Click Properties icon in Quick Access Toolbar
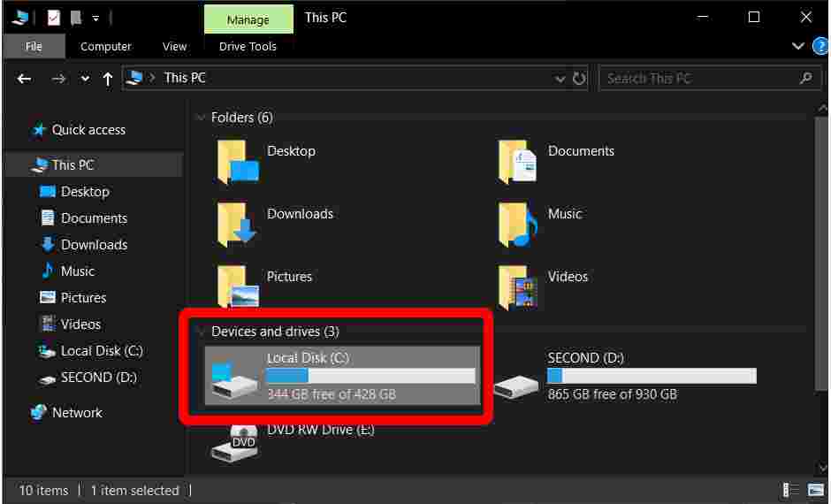 54,18
